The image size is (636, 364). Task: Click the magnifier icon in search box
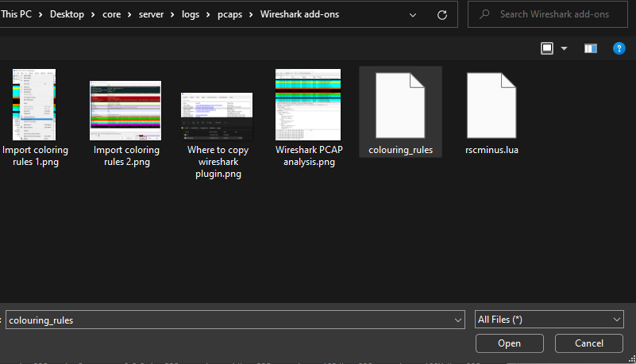484,14
